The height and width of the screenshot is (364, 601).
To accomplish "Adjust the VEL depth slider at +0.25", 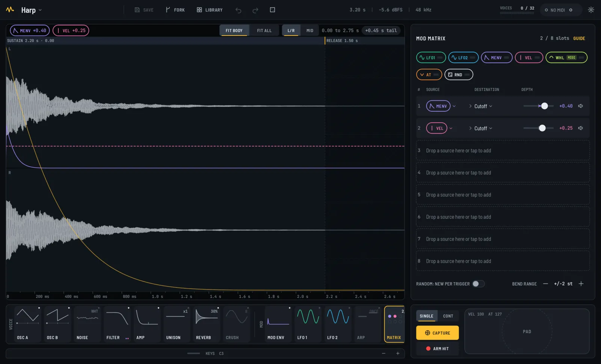I will tap(539, 128).
